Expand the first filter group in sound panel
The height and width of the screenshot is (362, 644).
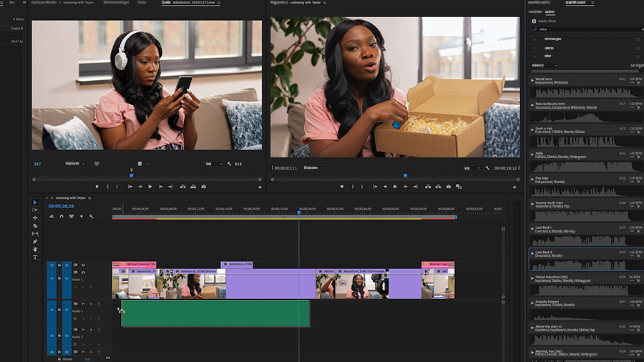point(535,39)
